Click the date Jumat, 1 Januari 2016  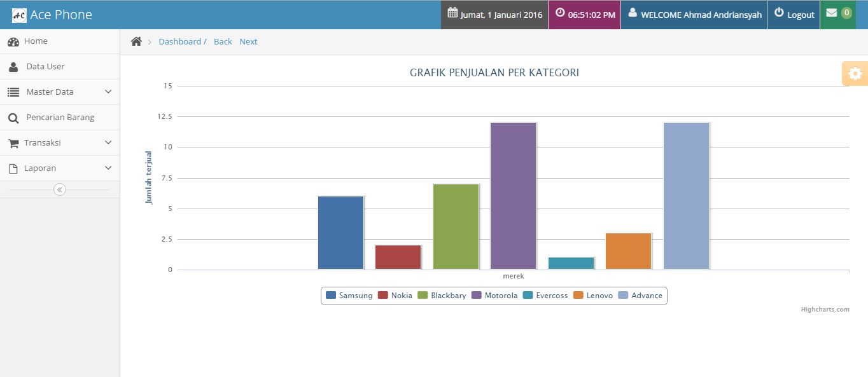[x=501, y=15]
